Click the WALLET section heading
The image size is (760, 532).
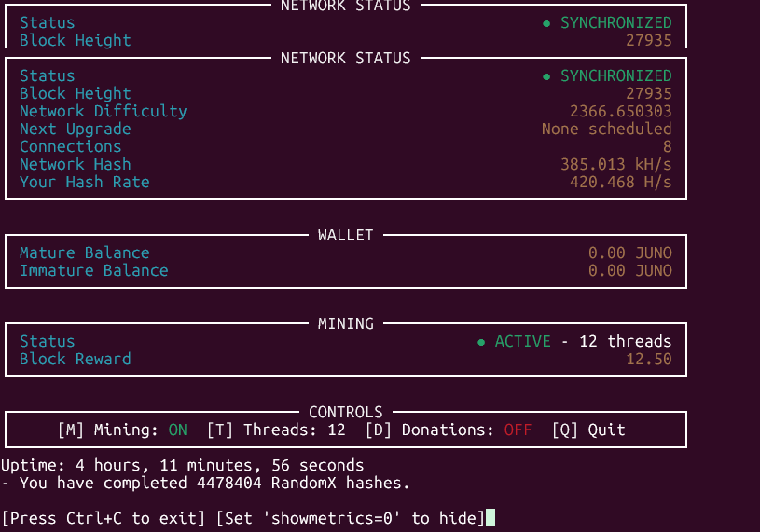coord(346,236)
